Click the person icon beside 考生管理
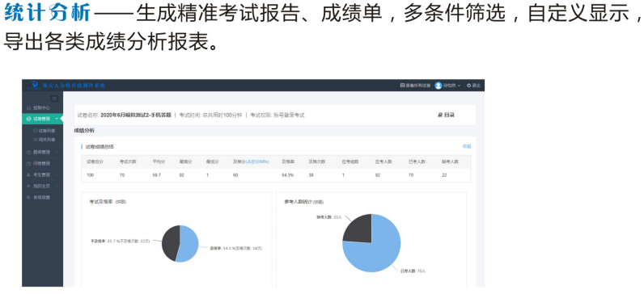This screenshot has height=294, width=644. [x=28, y=175]
